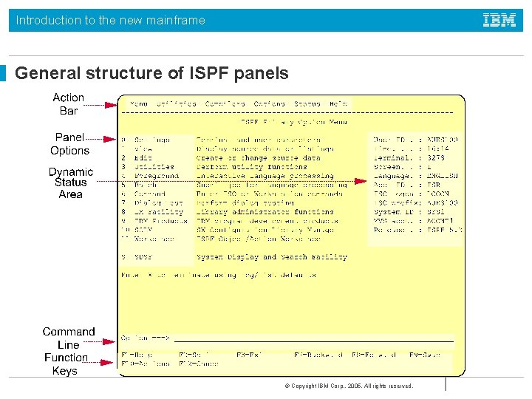Open the Help action bar menu
Screen dimensions: 532x399
pos(338,104)
